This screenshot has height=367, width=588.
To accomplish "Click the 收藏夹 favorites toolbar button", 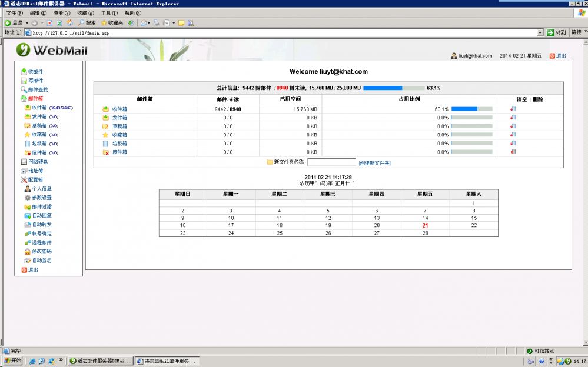I will click(x=112, y=23).
